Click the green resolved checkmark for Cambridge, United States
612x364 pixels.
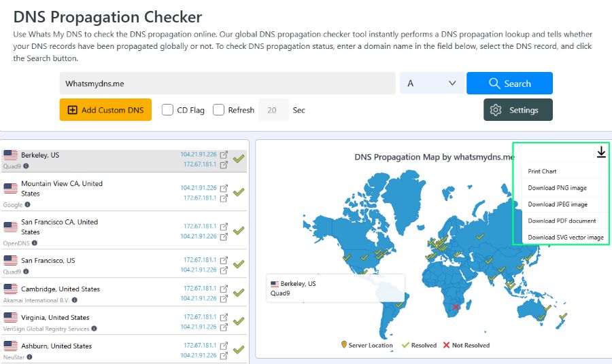click(x=239, y=292)
